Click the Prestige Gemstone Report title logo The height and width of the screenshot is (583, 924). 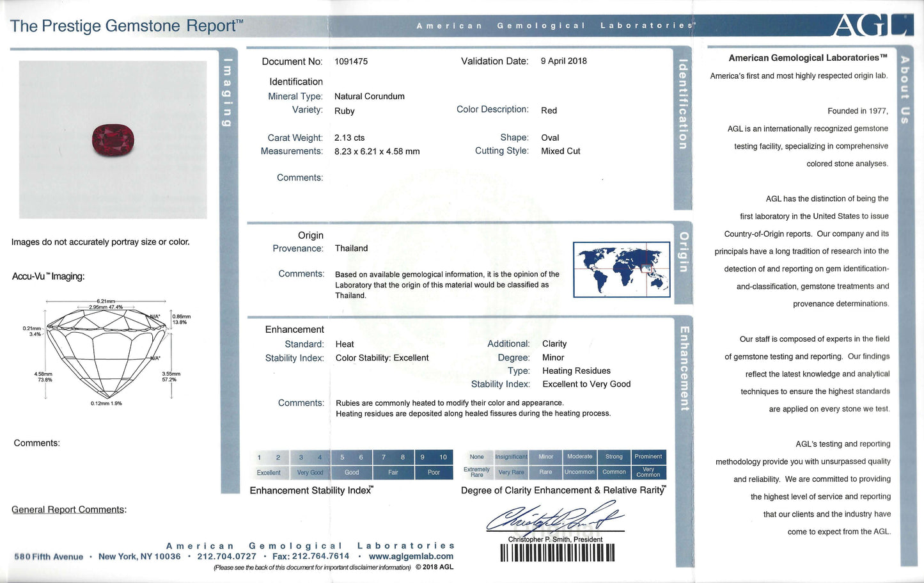(x=125, y=25)
